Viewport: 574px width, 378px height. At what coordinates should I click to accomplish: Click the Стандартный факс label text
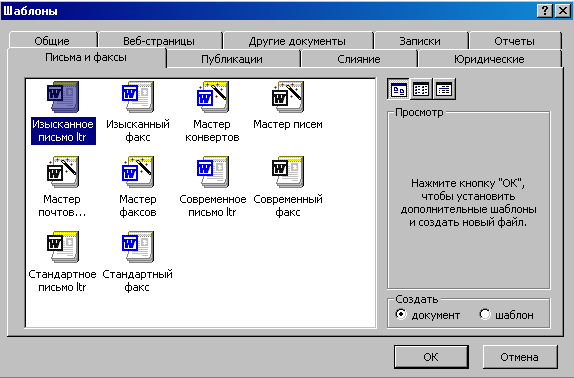click(x=137, y=281)
